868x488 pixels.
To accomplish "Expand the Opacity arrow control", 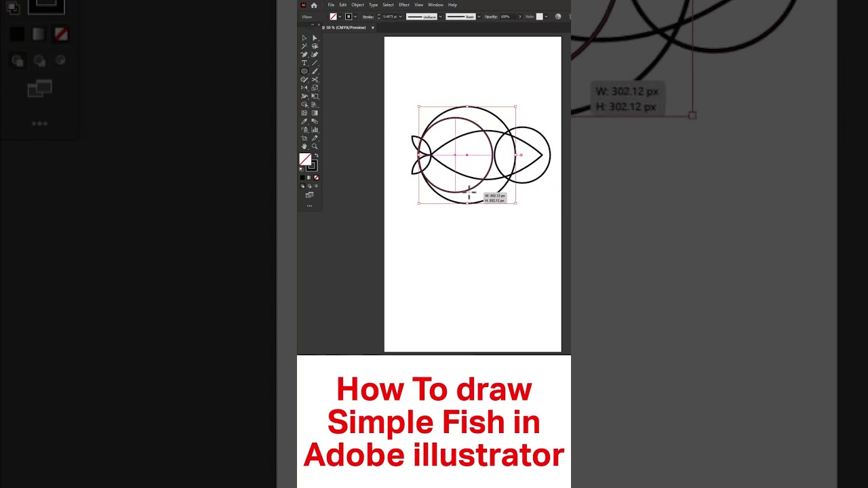I will [x=520, y=16].
